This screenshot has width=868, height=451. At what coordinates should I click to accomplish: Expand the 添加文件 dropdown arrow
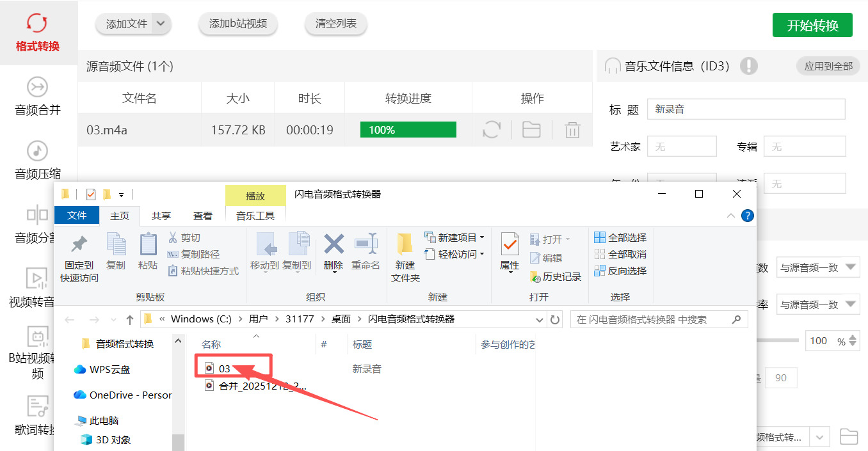pyautogui.click(x=160, y=24)
